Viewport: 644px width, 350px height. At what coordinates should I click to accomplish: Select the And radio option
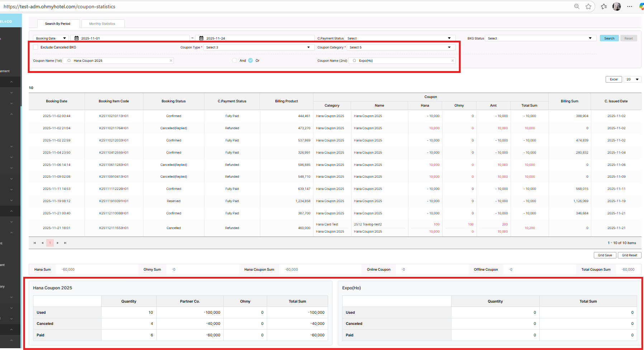235,60
